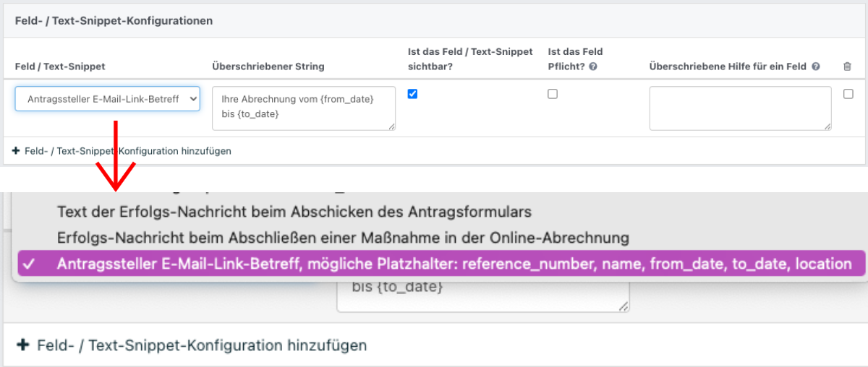Select Text der Erfolgs-Nachricht beim Abschicken option
This screenshot has width=868, height=367.
pos(294,212)
